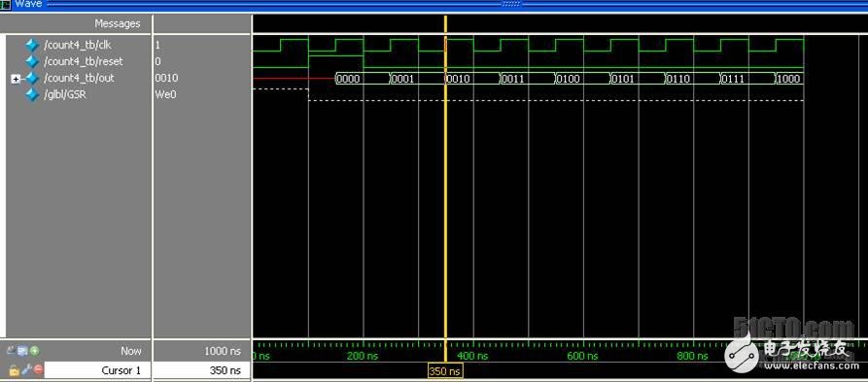
Task: Expand the /count4_tb/out bus signal
Action: [x=16, y=79]
